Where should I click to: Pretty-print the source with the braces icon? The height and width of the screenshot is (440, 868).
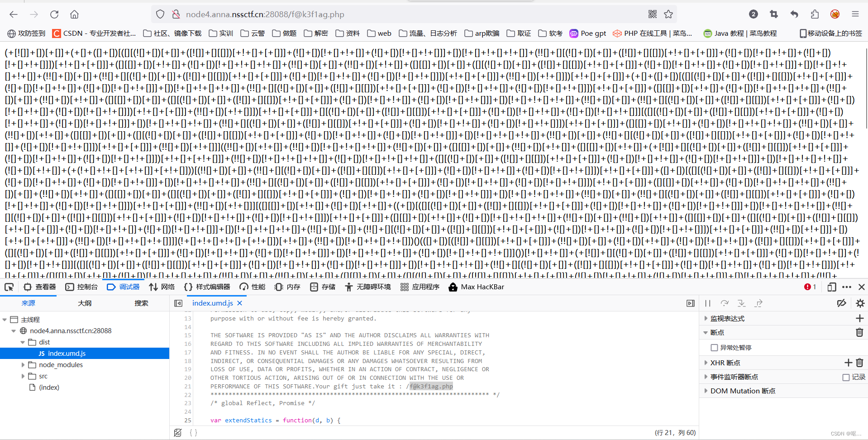194,432
